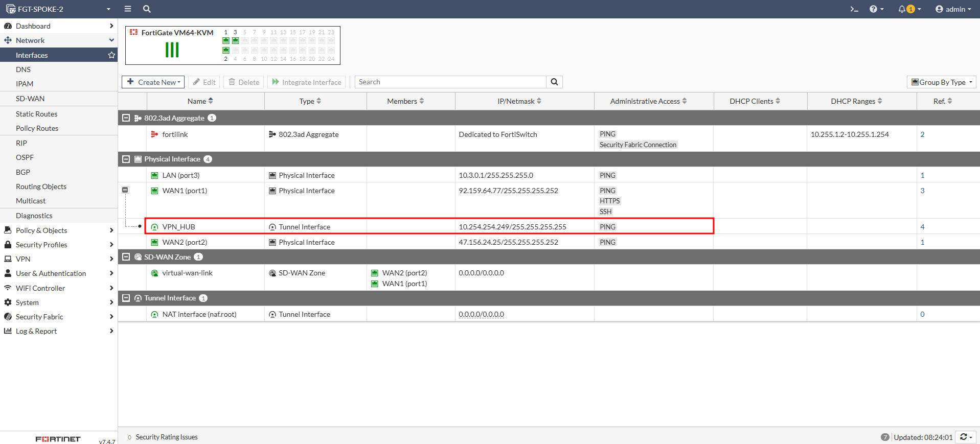Open the help question-mark menu
This screenshot has width=980, height=444.
pos(876,9)
